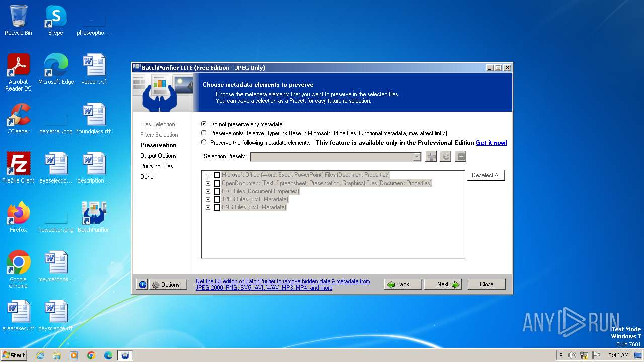Check the PDF Files checkbox
The image size is (644, 362).
point(217,191)
